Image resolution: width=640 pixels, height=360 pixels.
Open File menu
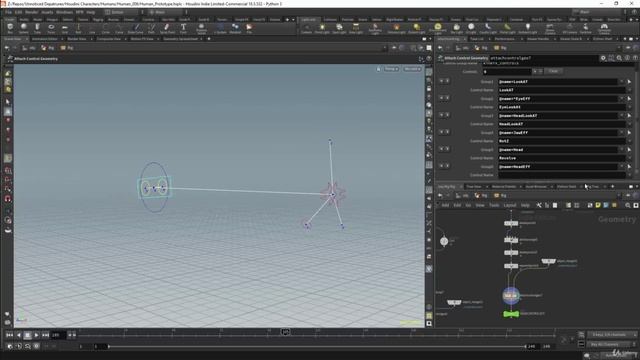pos(9,12)
